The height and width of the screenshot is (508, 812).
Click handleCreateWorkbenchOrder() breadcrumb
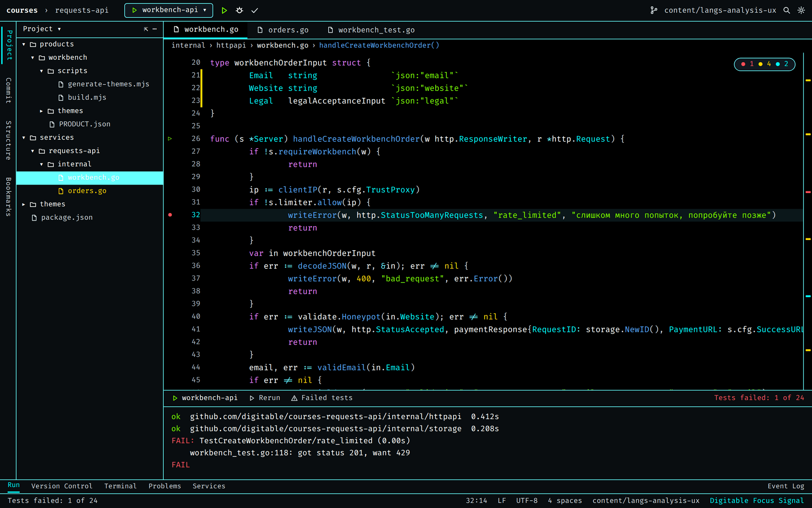379,45
